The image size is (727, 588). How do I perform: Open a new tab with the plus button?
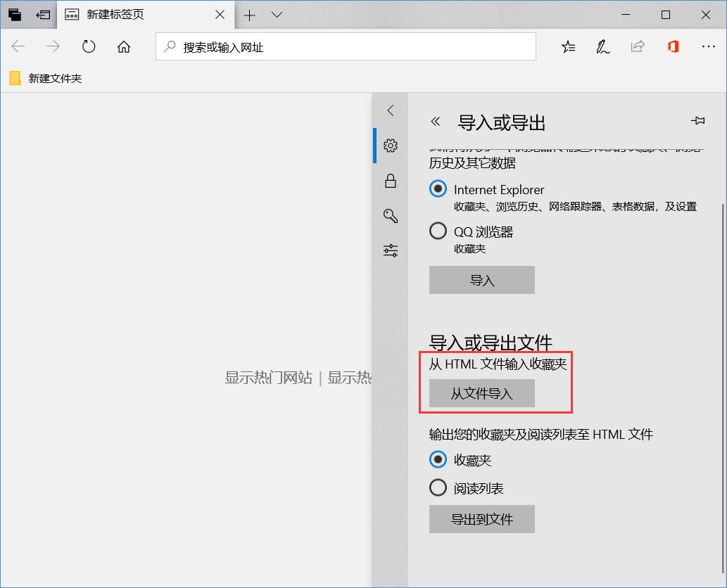tap(250, 15)
